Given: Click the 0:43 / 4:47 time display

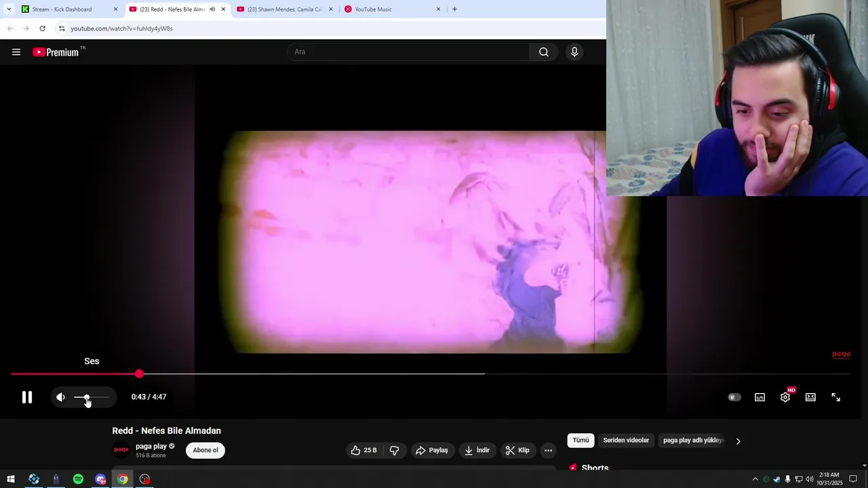Looking at the screenshot, I should [149, 397].
